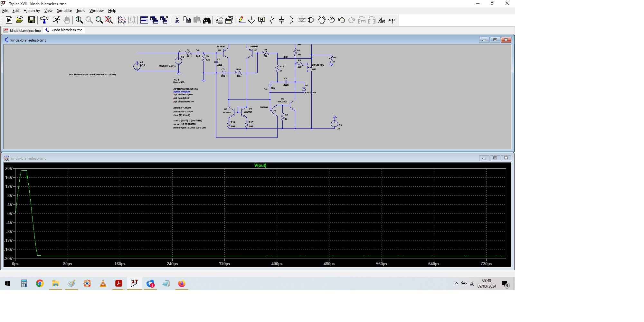Click the New Schematic toolbar icon
The width and height of the screenshot is (644, 322).
[9, 20]
